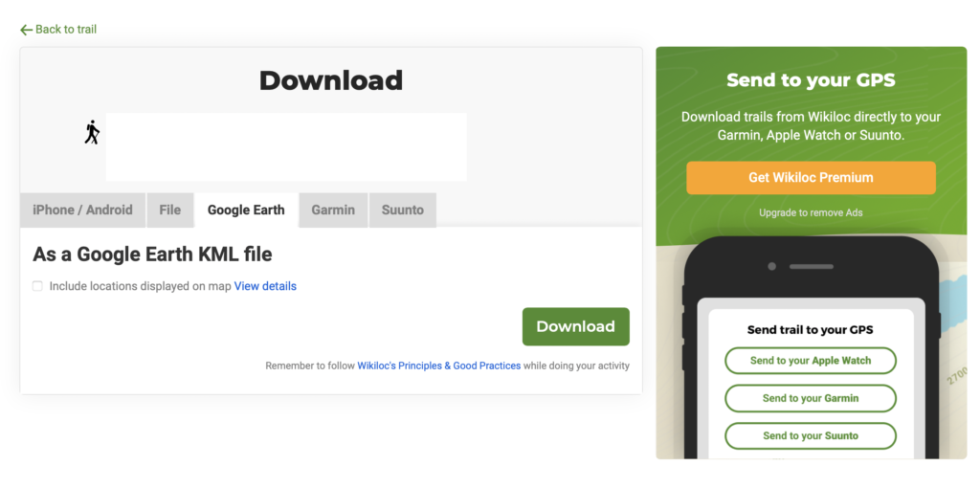Screen dimensions: 980x488
Task: Click the Send to your GPS heading
Action: 811,80
